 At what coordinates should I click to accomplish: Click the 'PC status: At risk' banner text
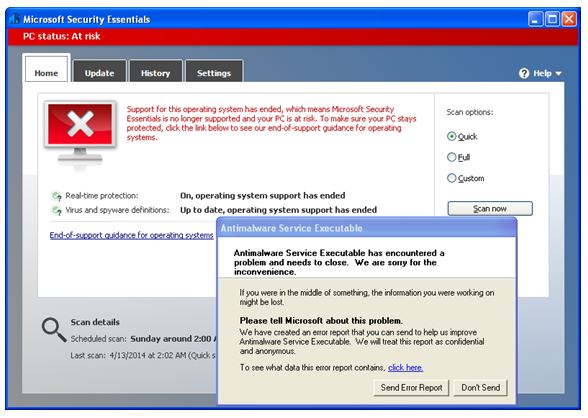(x=62, y=36)
